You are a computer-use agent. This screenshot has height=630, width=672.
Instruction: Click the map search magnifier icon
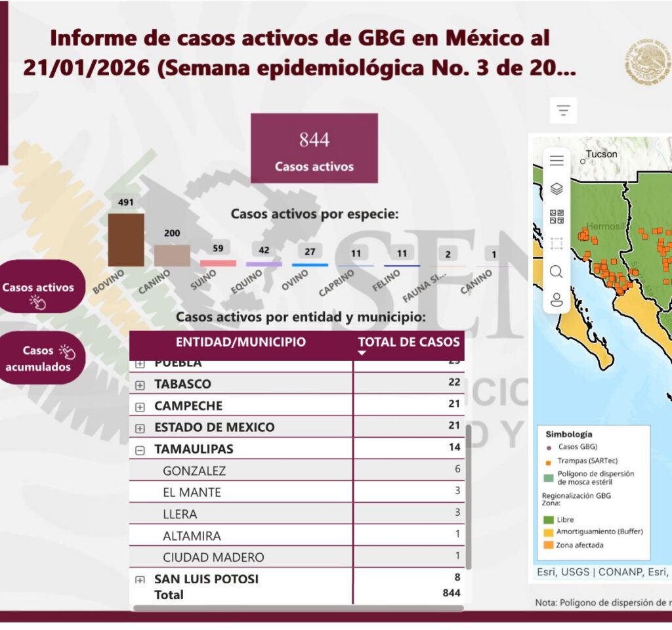point(556,272)
